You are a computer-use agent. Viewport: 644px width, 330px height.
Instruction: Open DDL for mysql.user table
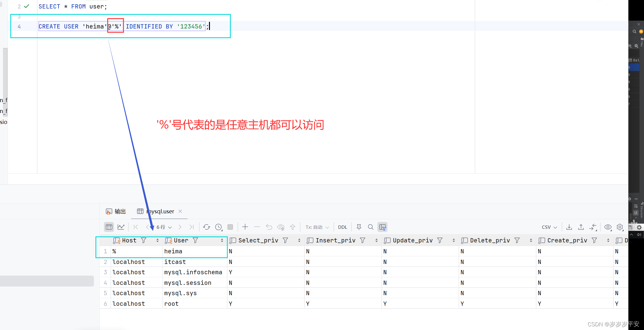(342, 227)
